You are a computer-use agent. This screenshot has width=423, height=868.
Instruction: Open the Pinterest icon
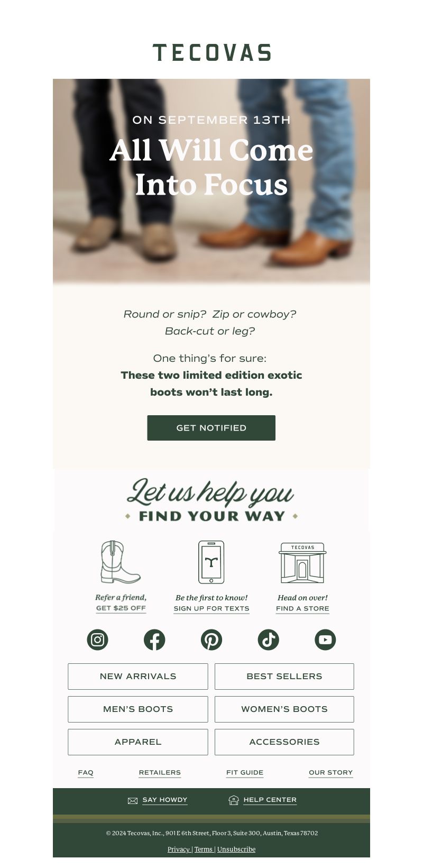212,639
